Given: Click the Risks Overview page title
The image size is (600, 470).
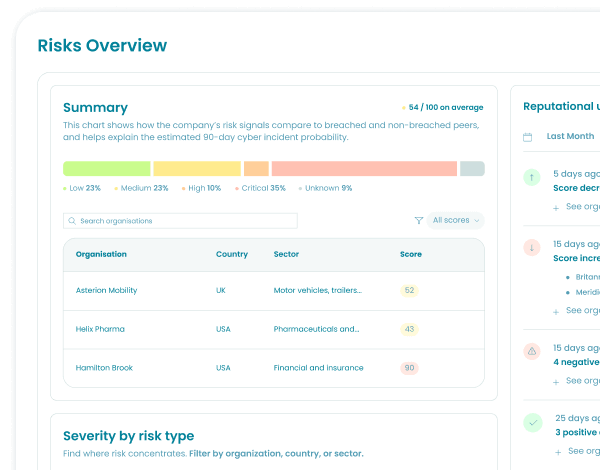Looking at the screenshot, I should (102, 46).
